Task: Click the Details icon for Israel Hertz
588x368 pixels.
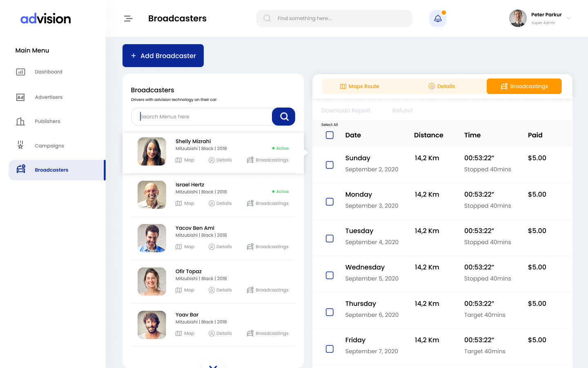Action: [212, 203]
